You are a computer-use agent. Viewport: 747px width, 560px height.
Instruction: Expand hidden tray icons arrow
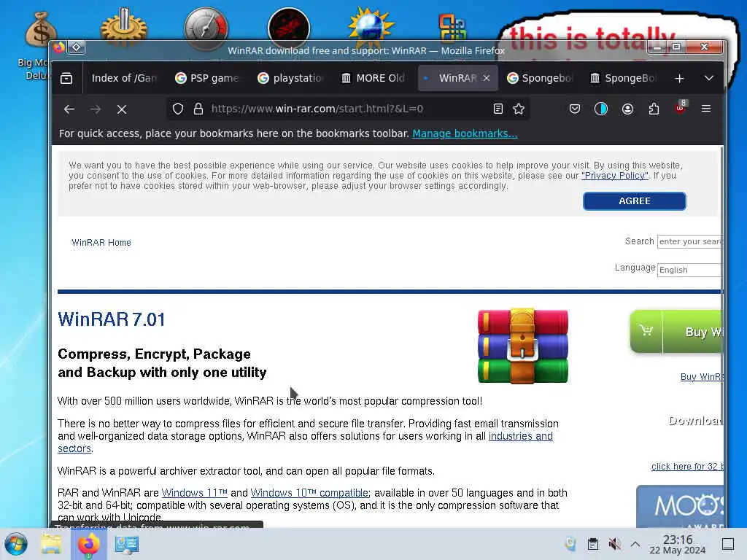pyautogui.click(x=635, y=544)
